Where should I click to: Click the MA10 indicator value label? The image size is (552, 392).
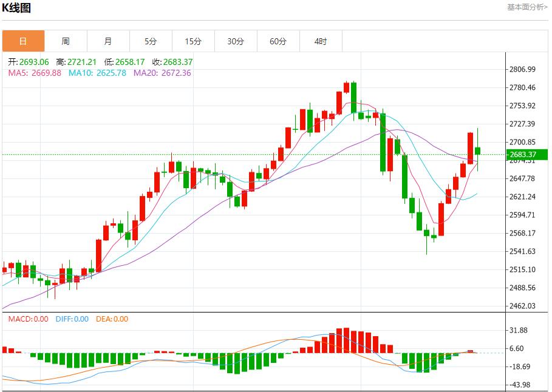tap(97, 73)
